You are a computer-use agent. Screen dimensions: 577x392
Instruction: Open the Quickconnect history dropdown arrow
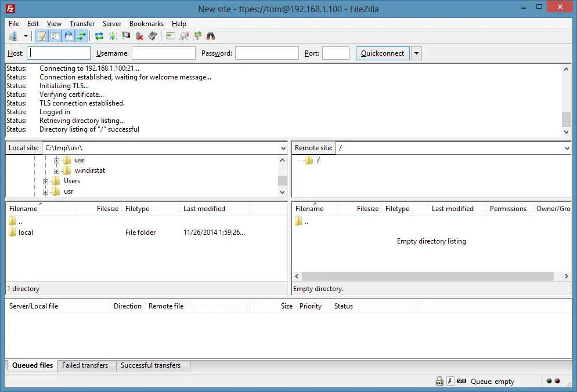coord(416,53)
